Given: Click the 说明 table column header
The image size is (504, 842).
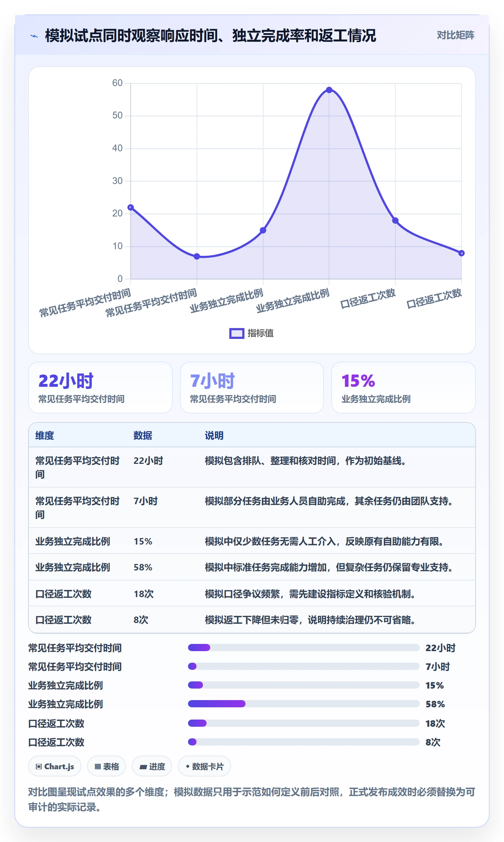Looking at the screenshot, I should [x=214, y=435].
